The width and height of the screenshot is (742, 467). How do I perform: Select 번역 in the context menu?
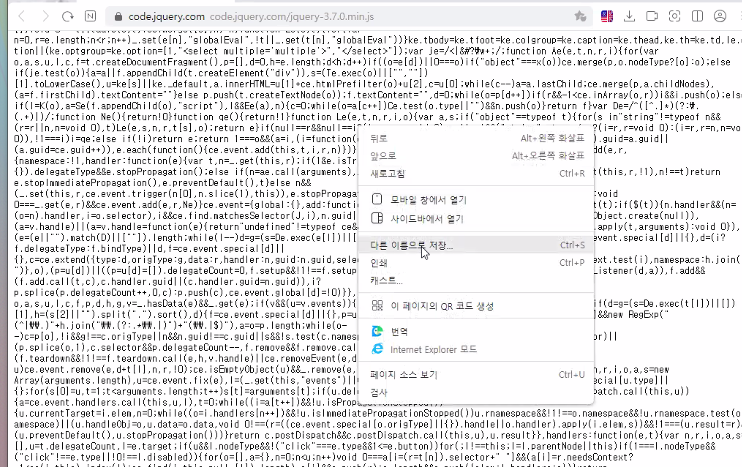point(477,331)
